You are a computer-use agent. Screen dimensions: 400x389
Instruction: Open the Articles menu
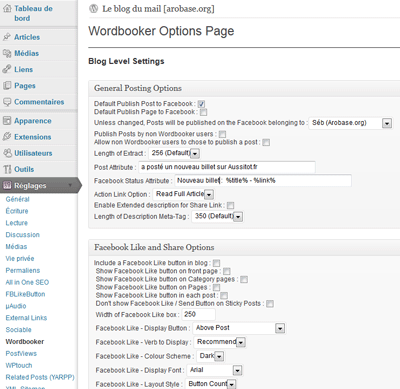[x=27, y=37]
